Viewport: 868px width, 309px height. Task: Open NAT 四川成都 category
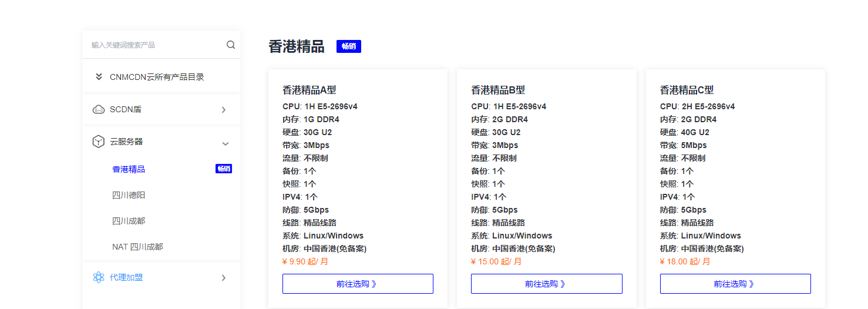[x=137, y=247]
